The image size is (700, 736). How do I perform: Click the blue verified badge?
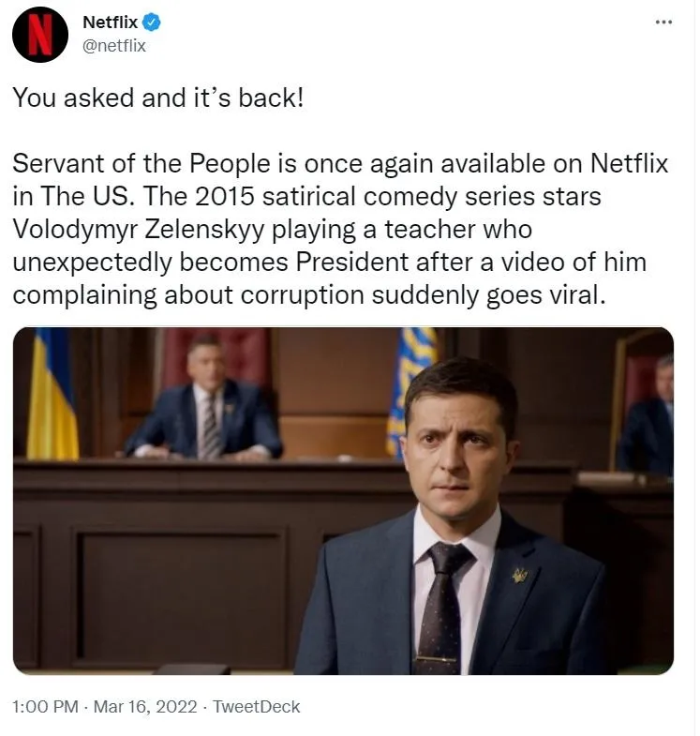pos(151,23)
